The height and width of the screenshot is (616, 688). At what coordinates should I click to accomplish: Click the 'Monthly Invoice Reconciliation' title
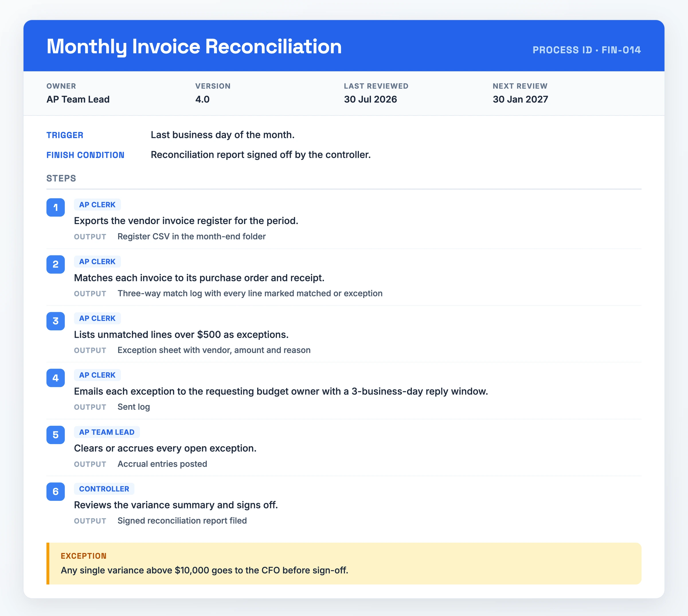(x=194, y=47)
